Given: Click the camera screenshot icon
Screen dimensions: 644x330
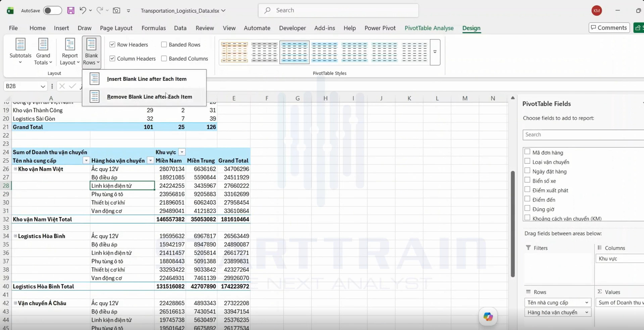Looking at the screenshot, I should pyautogui.click(x=116, y=10).
